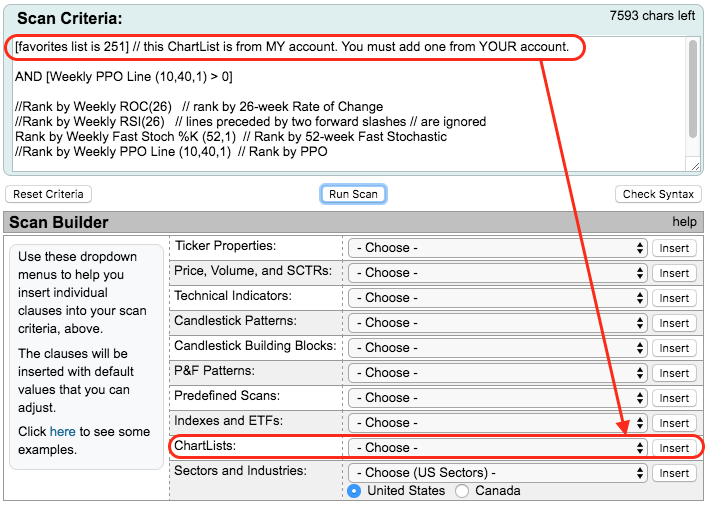Click Check Syntax button
The width and height of the screenshot is (711, 509).
(658, 194)
